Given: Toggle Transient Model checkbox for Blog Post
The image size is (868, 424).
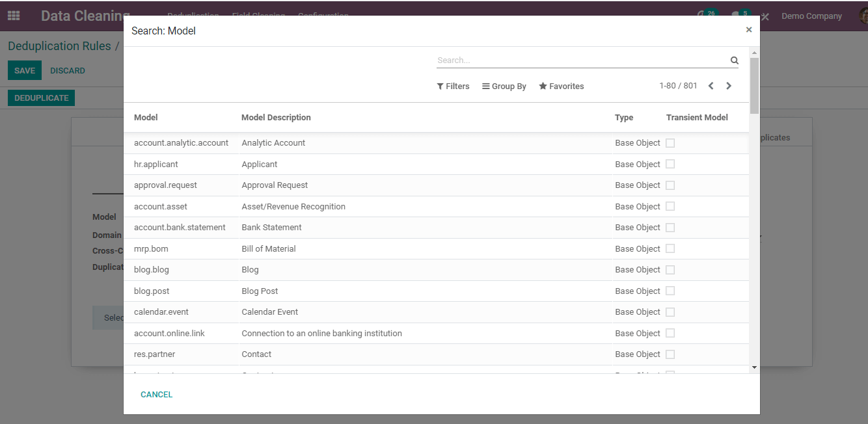Looking at the screenshot, I should pyautogui.click(x=670, y=291).
